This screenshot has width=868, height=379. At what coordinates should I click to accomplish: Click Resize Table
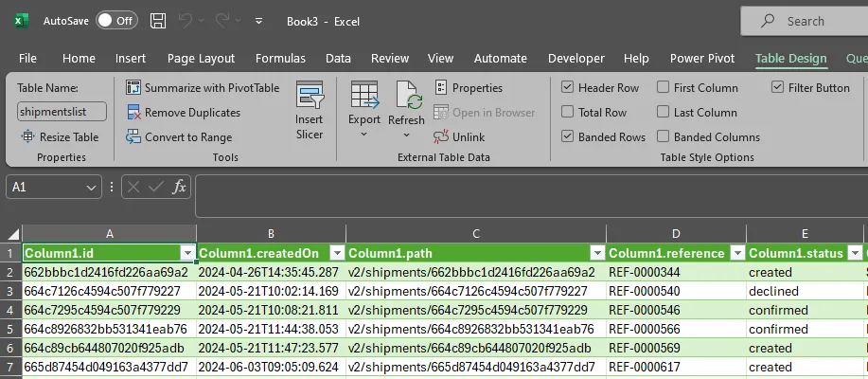pos(60,136)
